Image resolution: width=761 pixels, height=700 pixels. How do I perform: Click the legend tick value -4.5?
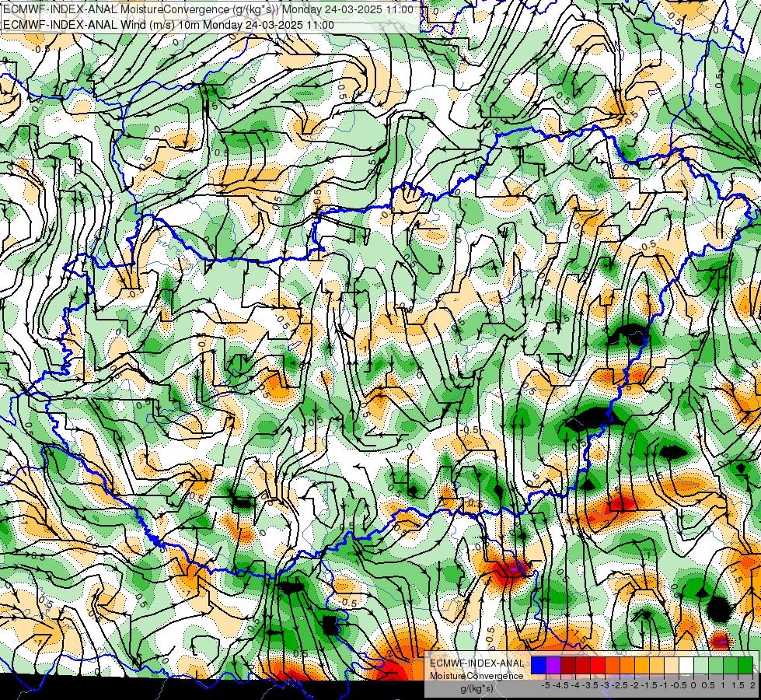[x=560, y=685]
